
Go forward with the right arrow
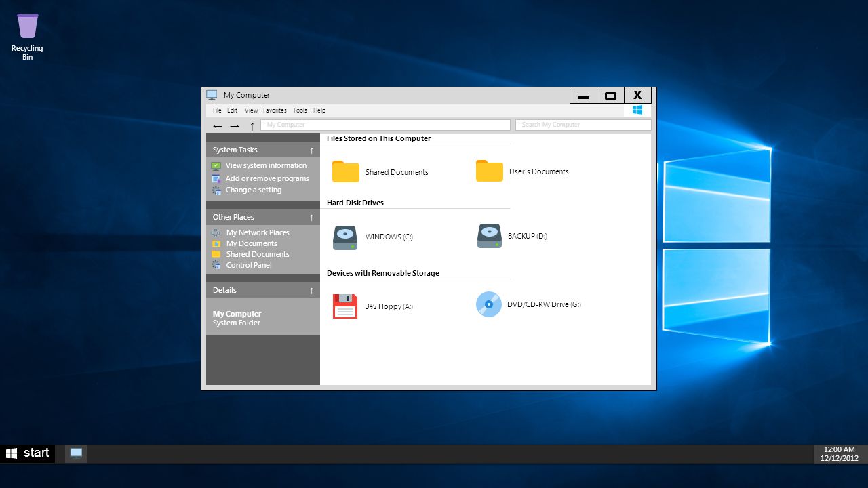coord(234,126)
